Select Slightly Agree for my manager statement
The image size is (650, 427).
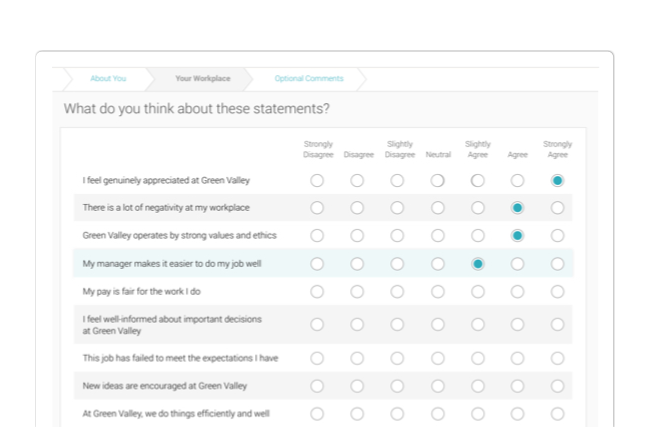tap(478, 264)
